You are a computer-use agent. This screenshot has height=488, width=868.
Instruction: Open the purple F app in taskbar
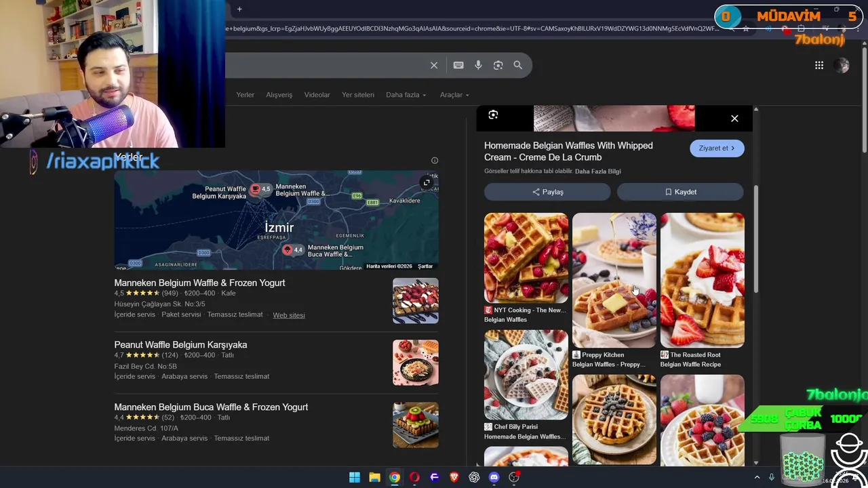coord(435,477)
